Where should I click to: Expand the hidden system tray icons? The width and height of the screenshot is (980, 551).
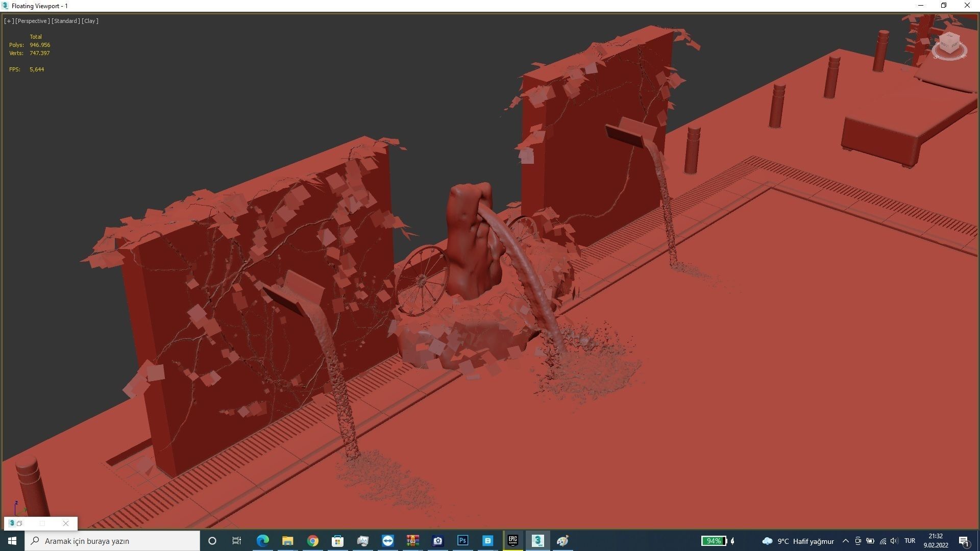(845, 541)
